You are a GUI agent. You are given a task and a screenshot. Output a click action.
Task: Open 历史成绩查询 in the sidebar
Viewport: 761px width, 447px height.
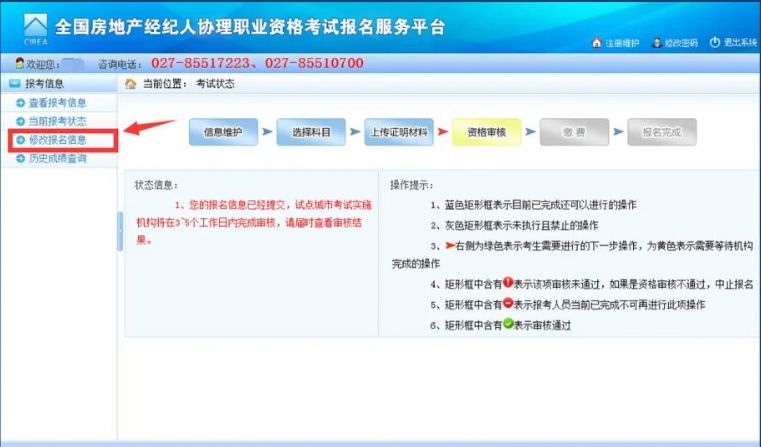click(x=57, y=158)
